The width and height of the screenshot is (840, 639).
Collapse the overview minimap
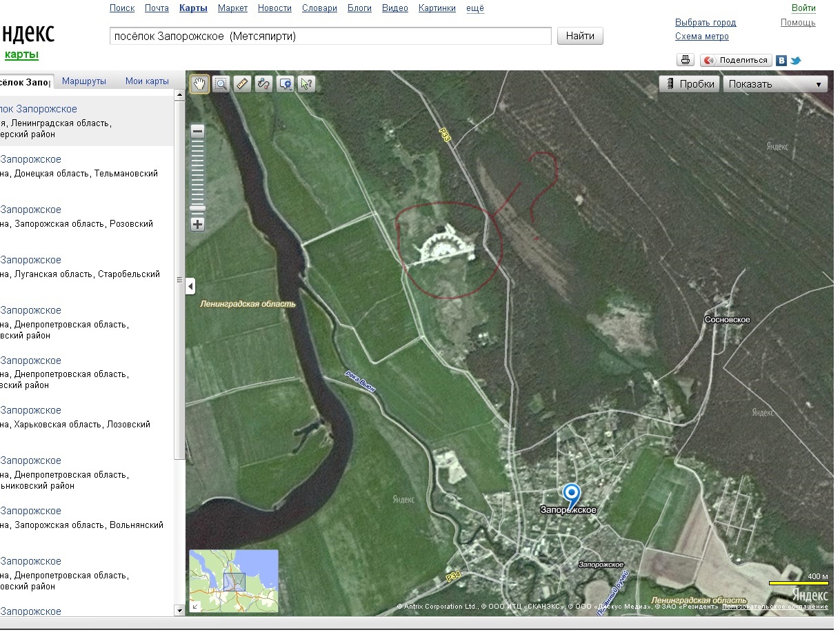tap(195, 606)
